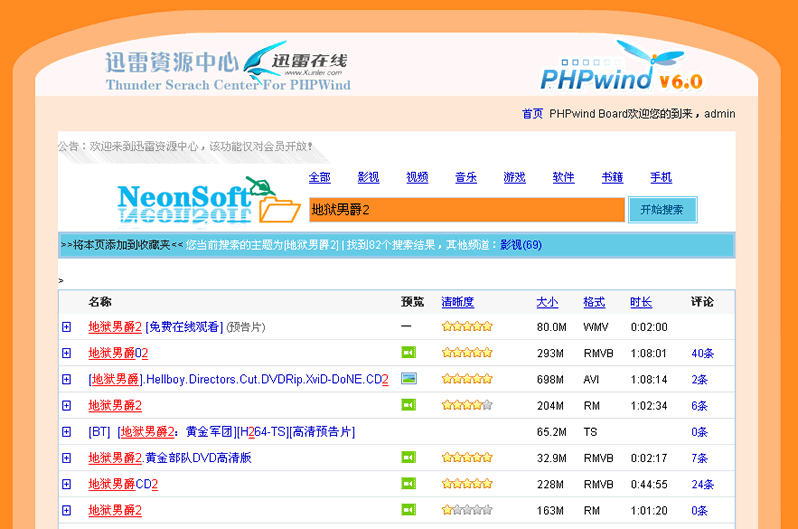Switch to the 游戏 category tab
Viewport: 798px width, 529px height.
(x=514, y=178)
